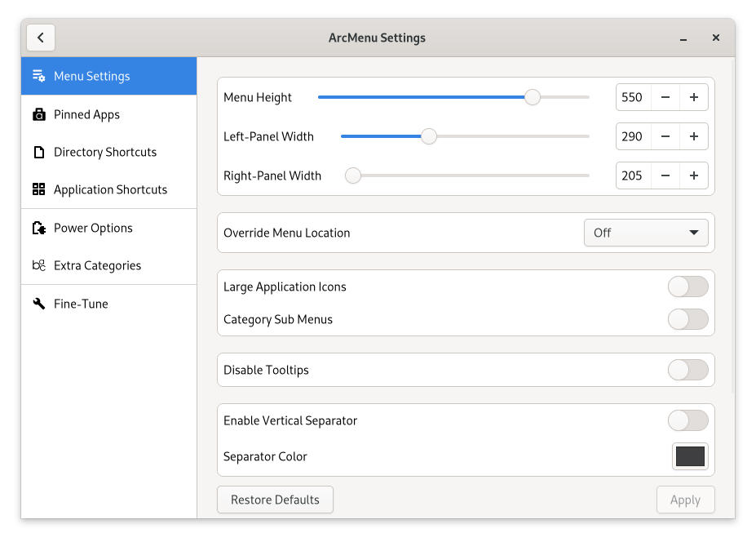Click the Directory Shortcuts file icon
This screenshot has height=542, width=756.
pyautogui.click(x=38, y=152)
